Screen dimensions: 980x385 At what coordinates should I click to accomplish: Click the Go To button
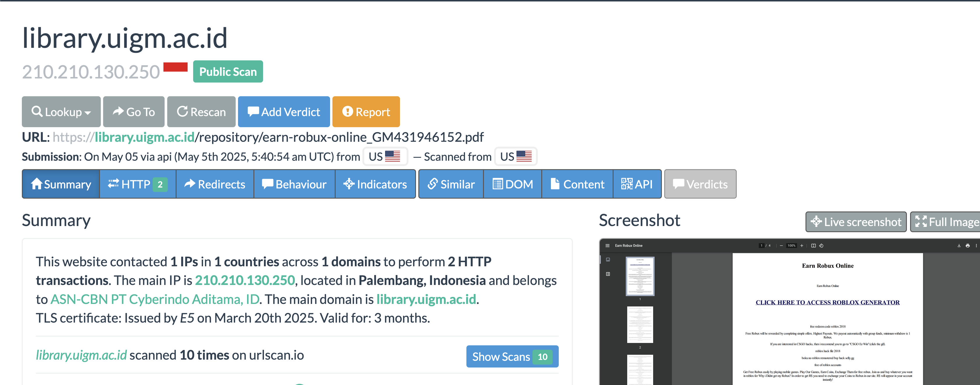coord(133,112)
